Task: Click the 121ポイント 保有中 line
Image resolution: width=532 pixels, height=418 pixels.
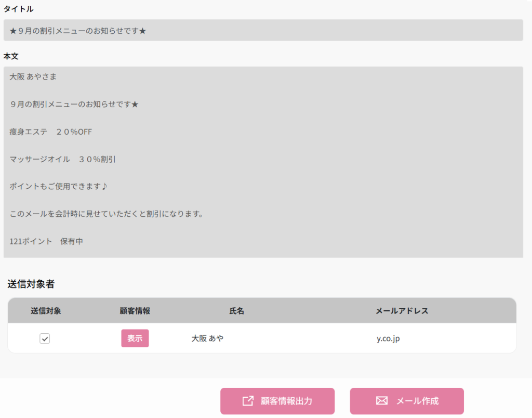Action: click(46, 241)
